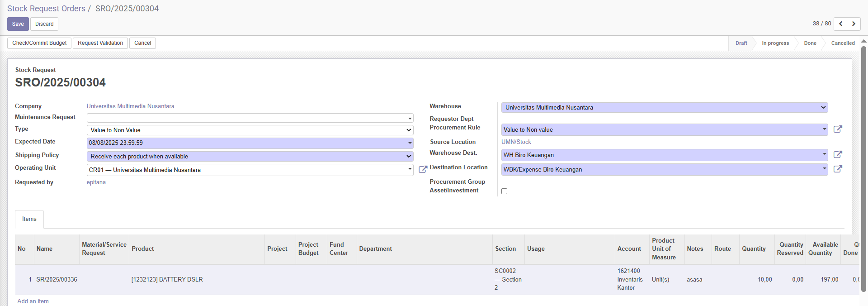Go to previous record arrow
Viewport: 868px width, 306px height.
(840, 24)
